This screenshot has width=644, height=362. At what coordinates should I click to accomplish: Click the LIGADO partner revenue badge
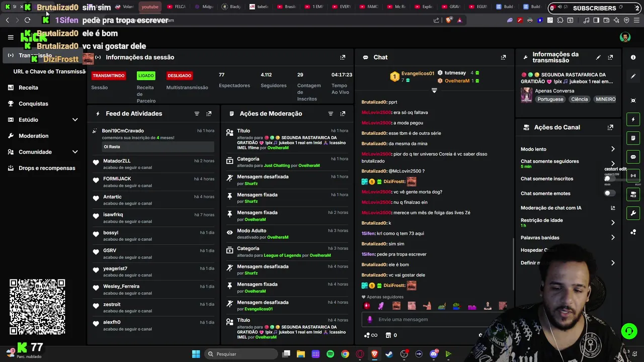[146, 75]
